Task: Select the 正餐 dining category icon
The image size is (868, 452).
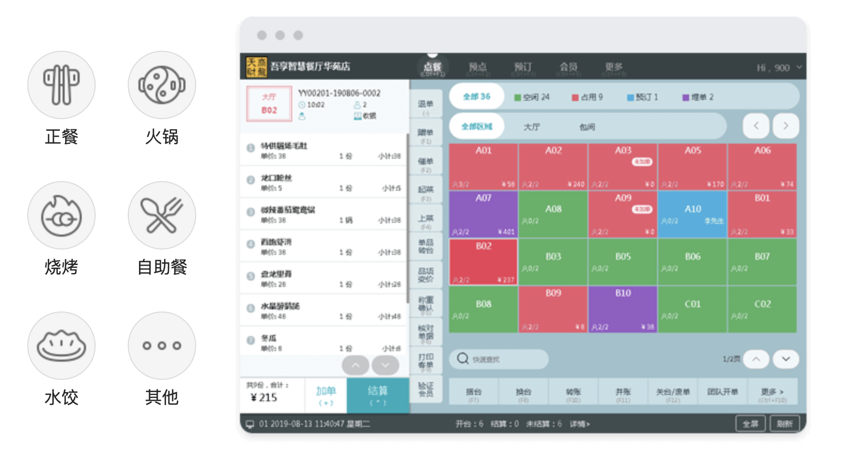Action: [x=61, y=85]
